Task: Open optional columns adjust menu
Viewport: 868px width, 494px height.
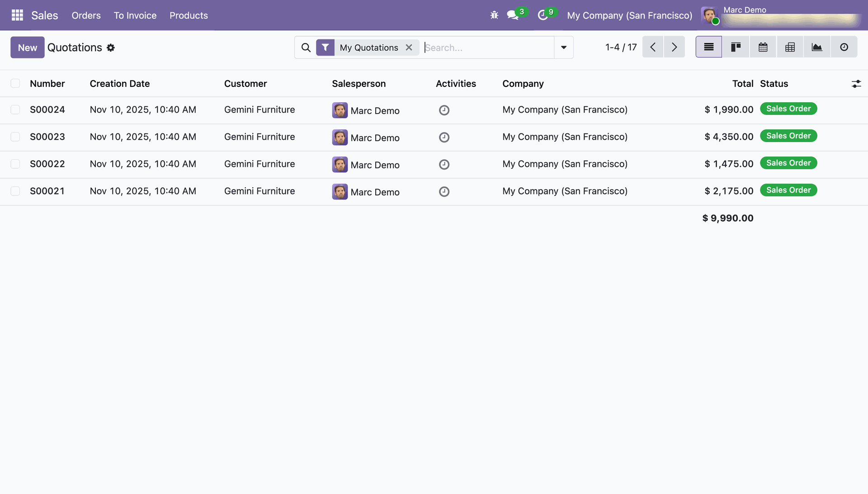Action: 856,84
